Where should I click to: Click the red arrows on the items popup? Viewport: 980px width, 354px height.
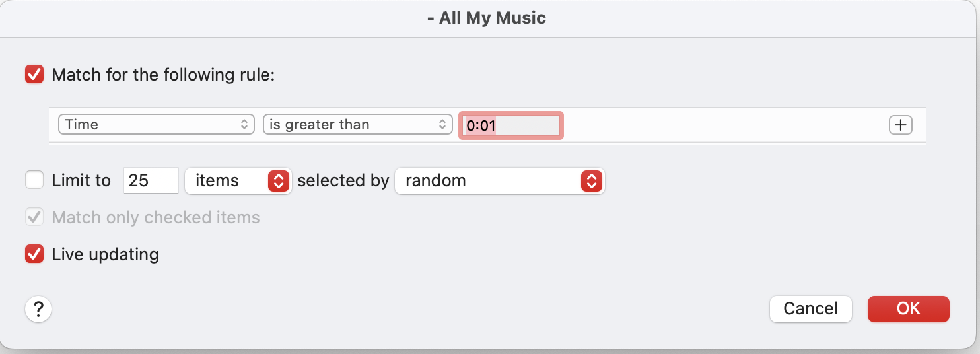pos(279,181)
